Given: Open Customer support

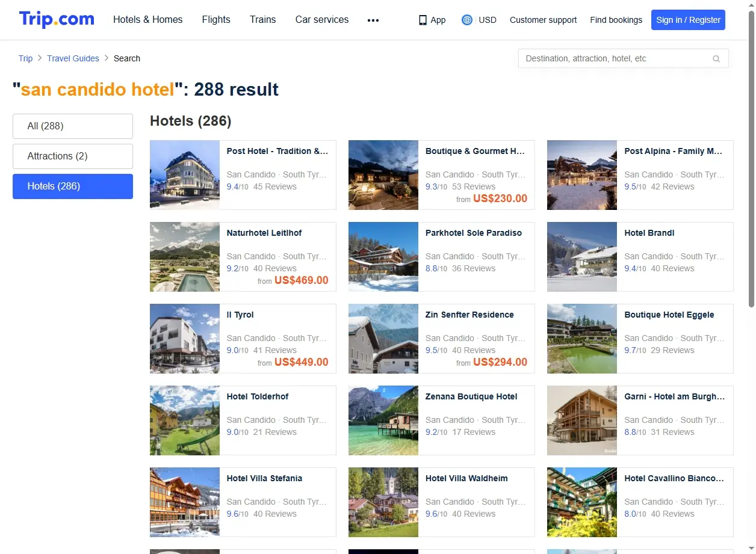Looking at the screenshot, I should click(x=543, y=20).
